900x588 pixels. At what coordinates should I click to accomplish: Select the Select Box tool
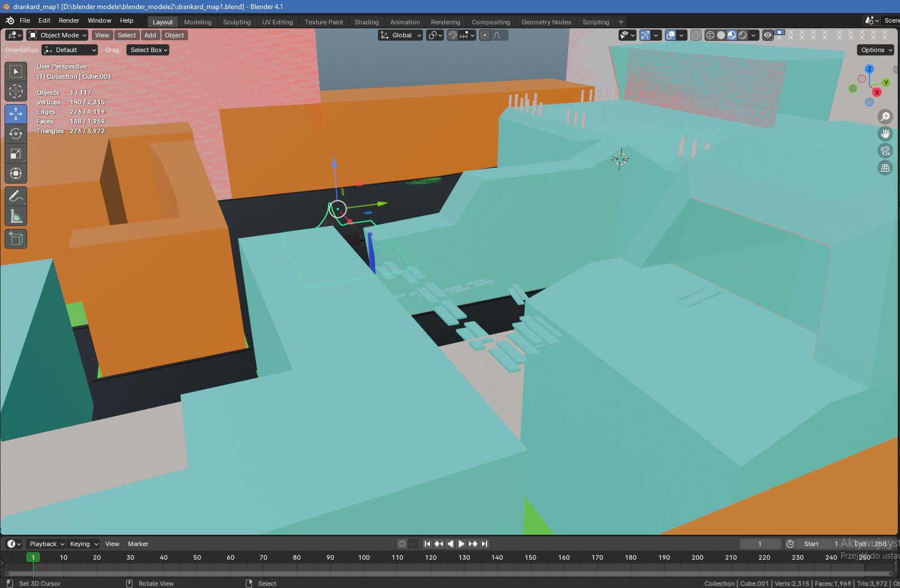(16, 71)
